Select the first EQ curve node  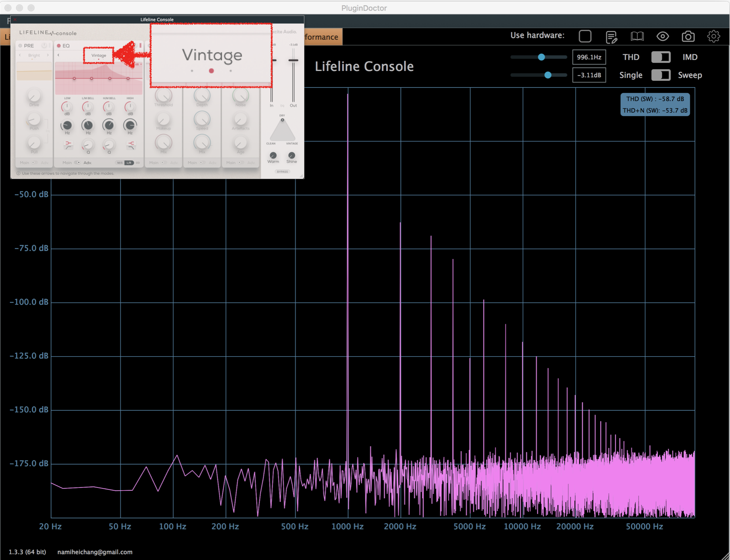pos(74,78)
